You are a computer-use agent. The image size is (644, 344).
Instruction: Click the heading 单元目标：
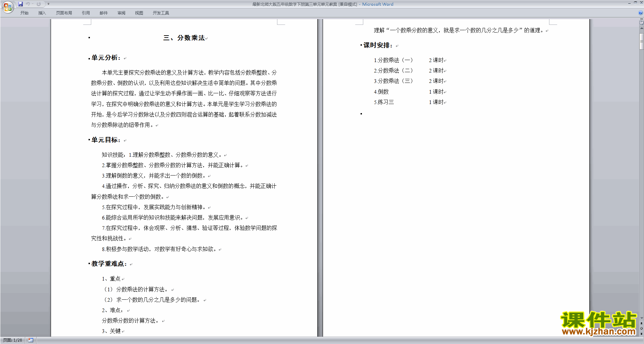coord(106,140)
